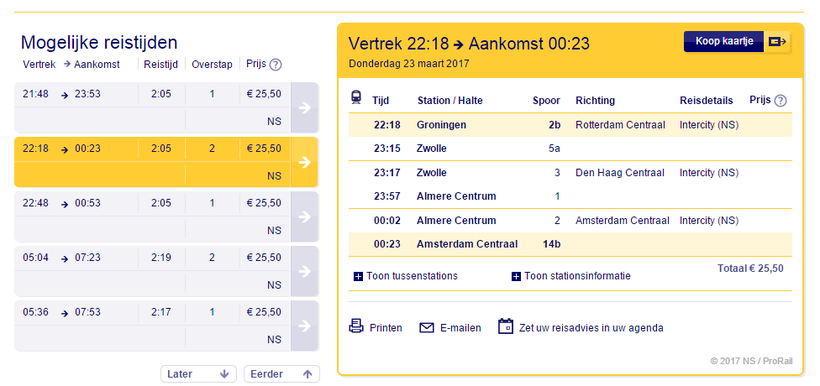Expand Toon stationsinformatie
820x386 pixels.
[x=571, y=276]
